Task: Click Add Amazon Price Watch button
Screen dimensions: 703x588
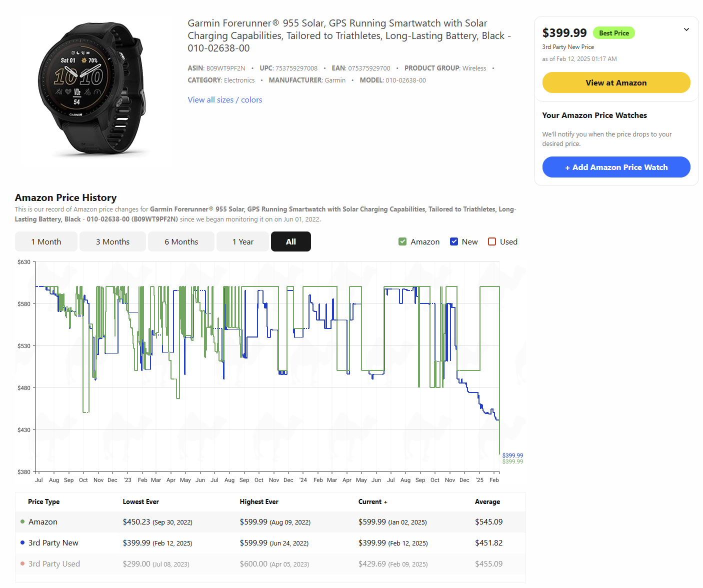Action: pos(616,167)
